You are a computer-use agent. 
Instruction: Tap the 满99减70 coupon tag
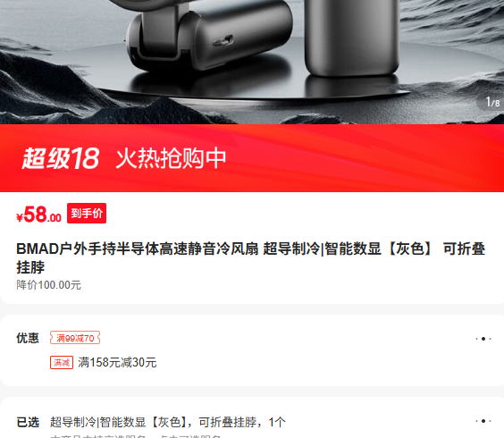tap(75, 338)
